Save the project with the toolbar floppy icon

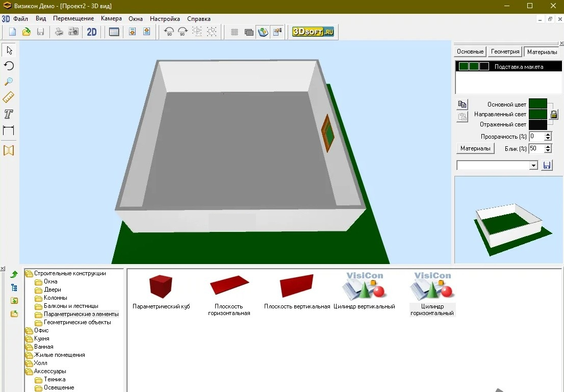[x=40, y=32]
